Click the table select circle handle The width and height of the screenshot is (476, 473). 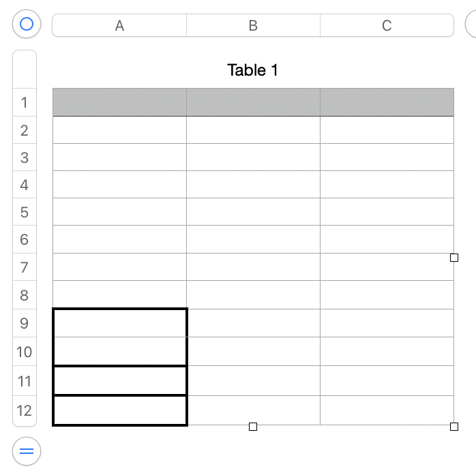[27, 25]
